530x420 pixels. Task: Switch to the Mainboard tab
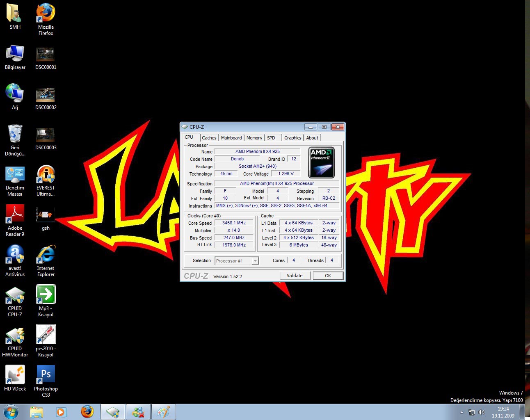[231, 138]
